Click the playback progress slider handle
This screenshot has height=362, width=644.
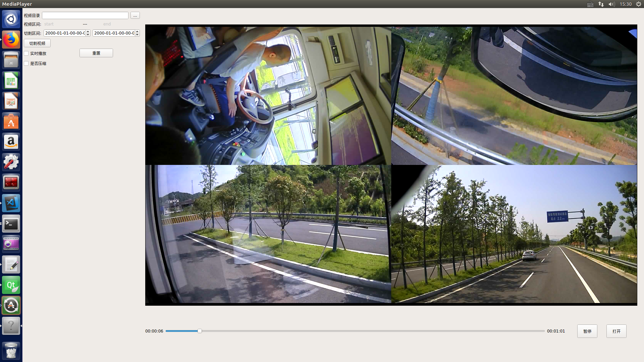tap(200, 331)
